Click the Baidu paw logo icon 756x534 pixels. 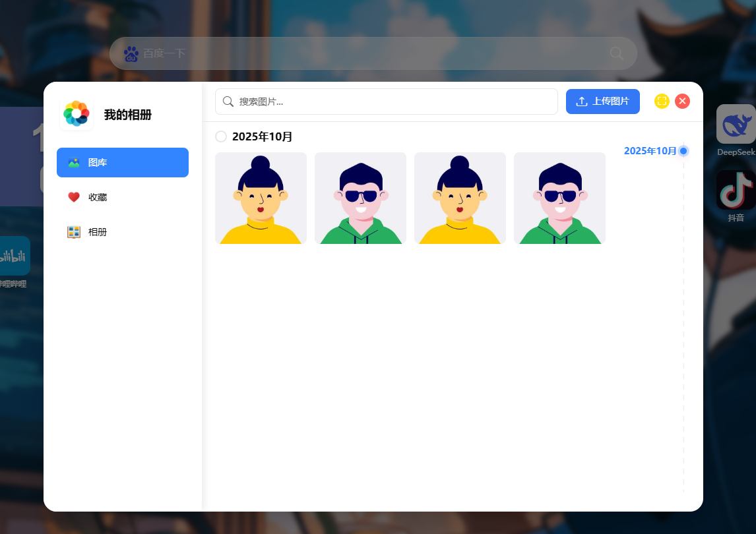tap(131, 53)
